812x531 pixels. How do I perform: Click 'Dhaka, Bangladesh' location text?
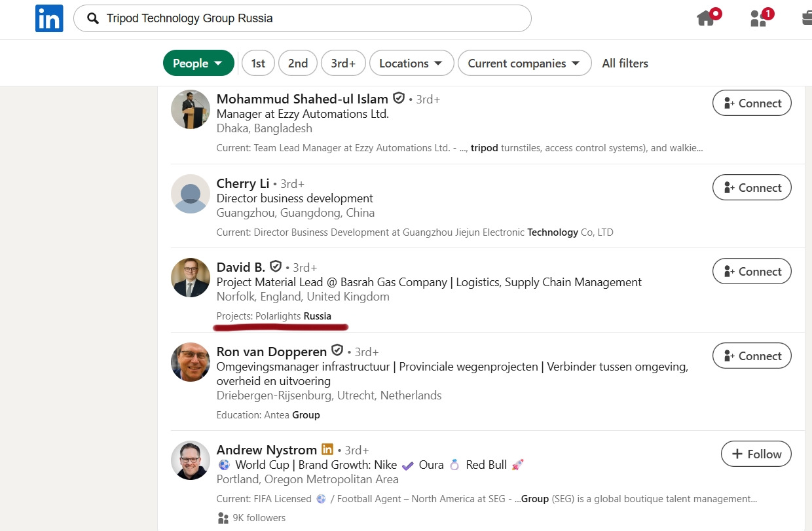coord(265,128)
